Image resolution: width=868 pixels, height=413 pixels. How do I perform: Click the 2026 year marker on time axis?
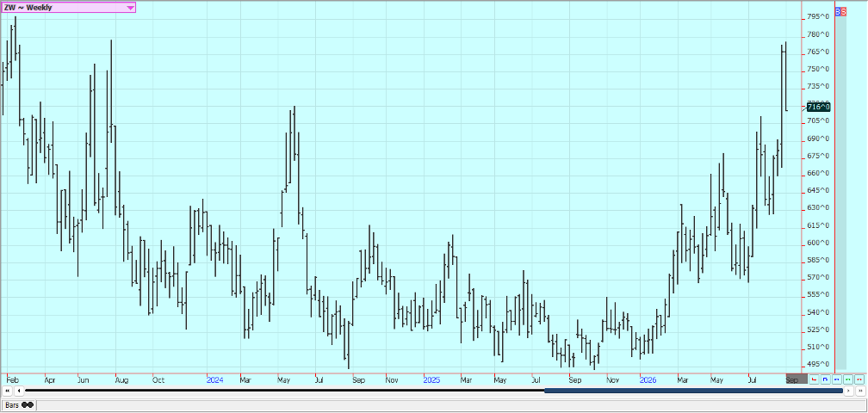pos(648,379)
